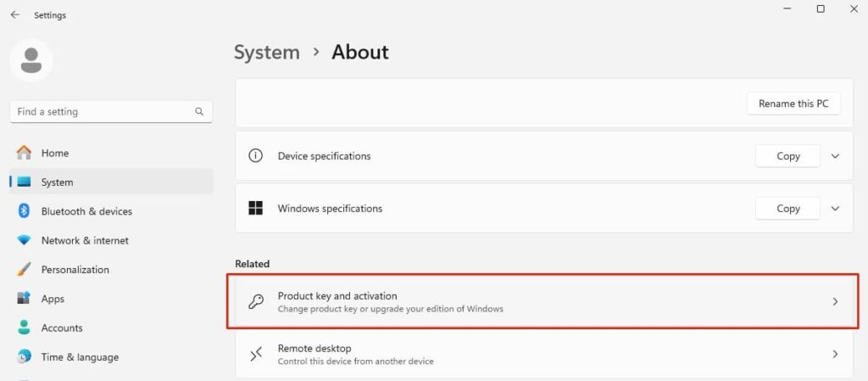The width and height of the screenshot is (868, 381).
Task: Click the Personalization paintbrush icon
Action: (25, 270)
